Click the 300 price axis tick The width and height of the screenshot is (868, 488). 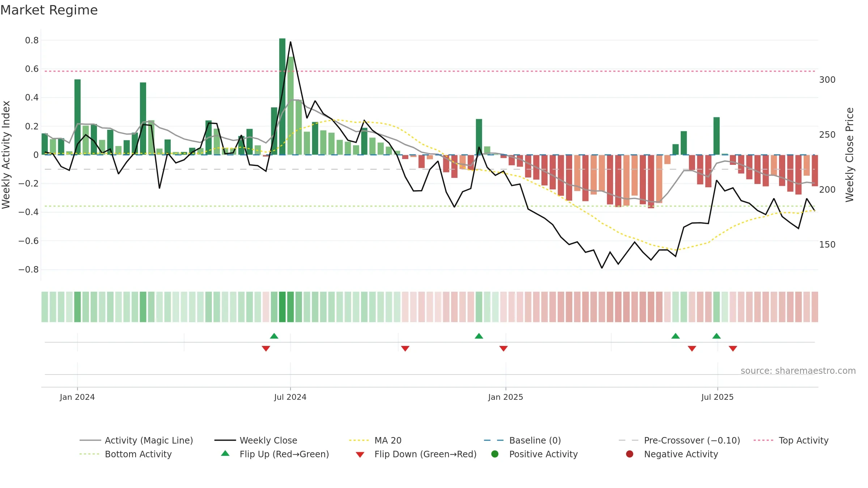pyautogui.click(x=827, y=80)
